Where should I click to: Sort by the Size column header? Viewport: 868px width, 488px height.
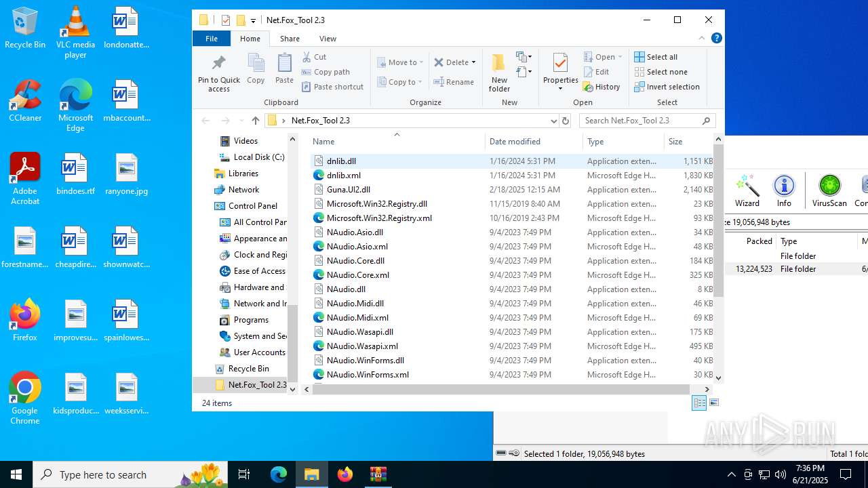[688, 141]
